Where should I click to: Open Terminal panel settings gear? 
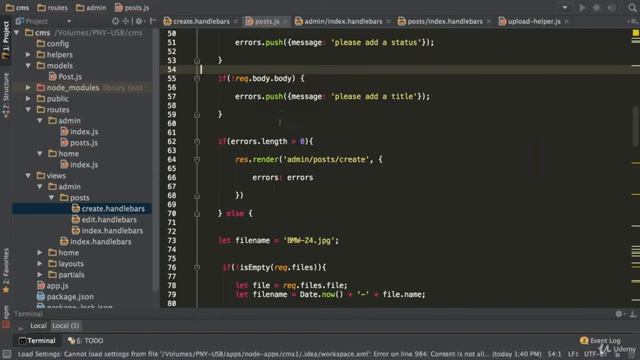(619, 314)
